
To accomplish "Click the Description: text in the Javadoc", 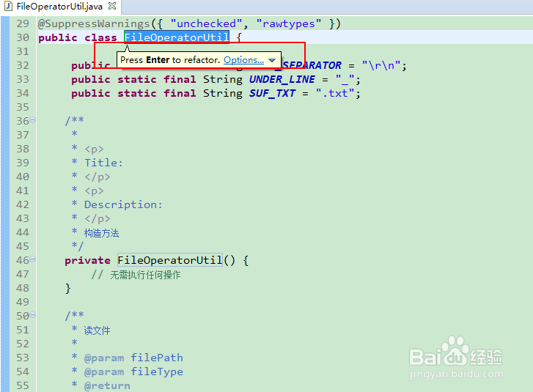I will tap(123, 204).
